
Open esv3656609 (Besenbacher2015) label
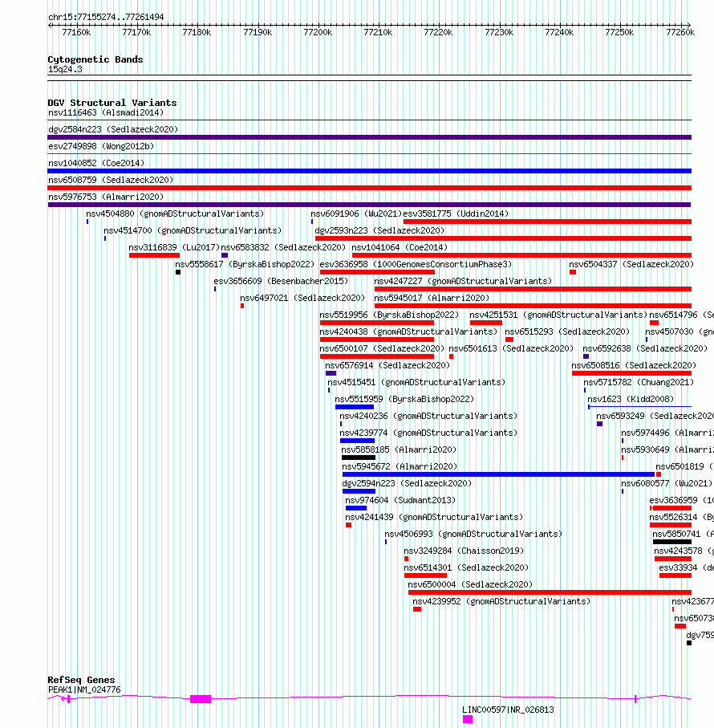click(281, 282)
